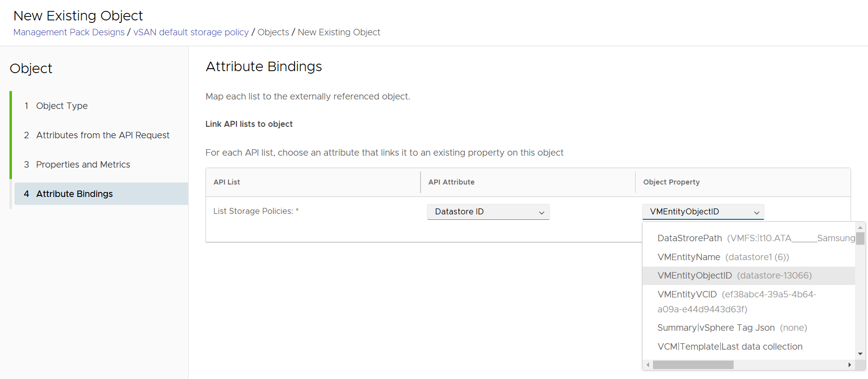This screenshot has width=868, height=379.
Task: Click the Objects breadcrumb
Action: coord(273,32)
